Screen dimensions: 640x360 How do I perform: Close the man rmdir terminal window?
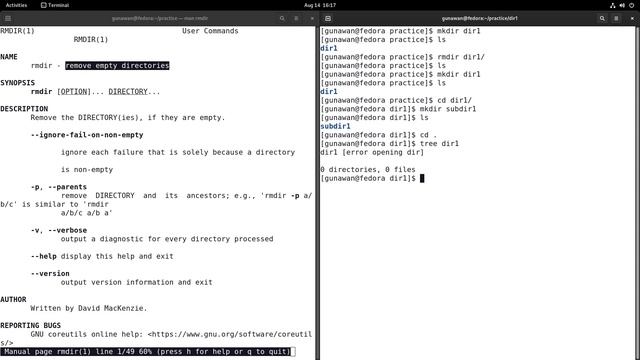[312, 18]
